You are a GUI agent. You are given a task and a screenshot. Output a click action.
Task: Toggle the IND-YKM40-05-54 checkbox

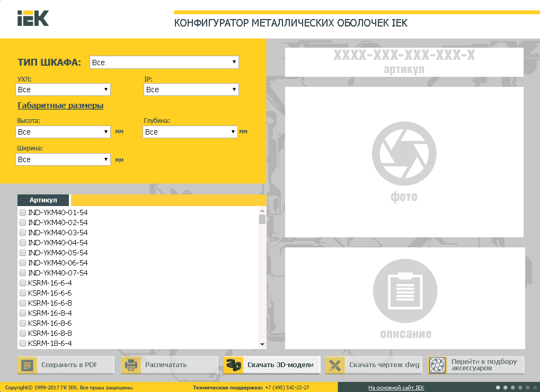point(23,253)
